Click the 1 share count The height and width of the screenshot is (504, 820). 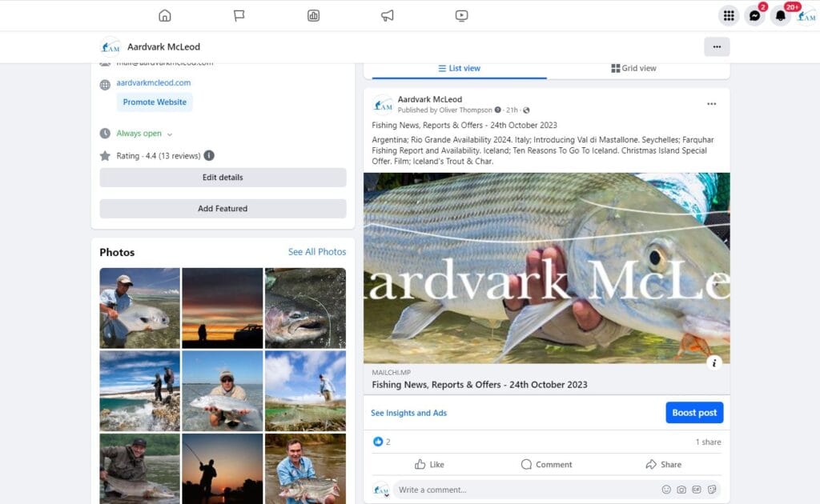[708, 442]
